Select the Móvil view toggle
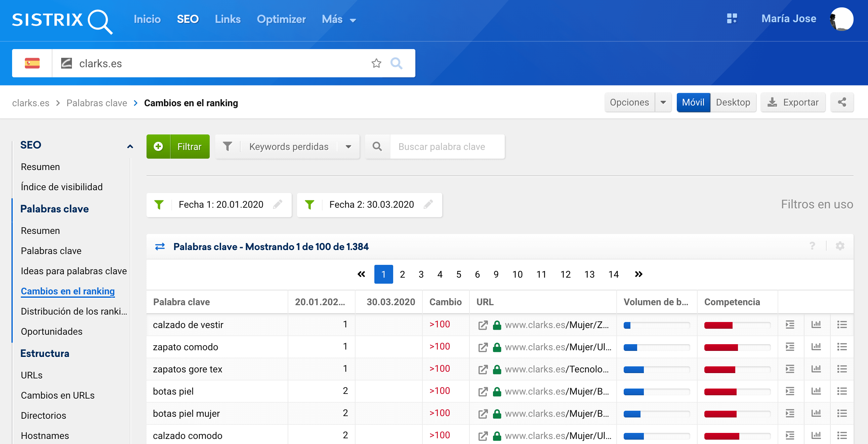This screenshot has width=868, height=444. (x=693, y=102)
